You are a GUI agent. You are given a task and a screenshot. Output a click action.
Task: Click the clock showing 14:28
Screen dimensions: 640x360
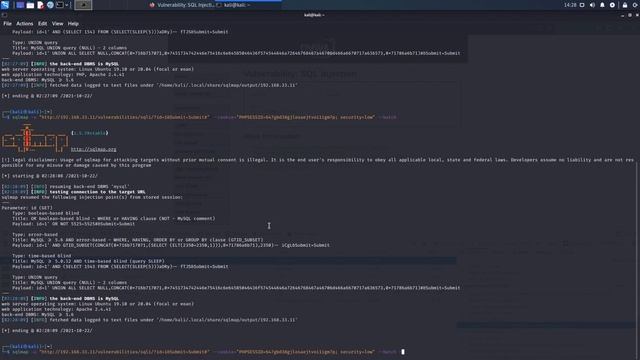tap(570, 5)
